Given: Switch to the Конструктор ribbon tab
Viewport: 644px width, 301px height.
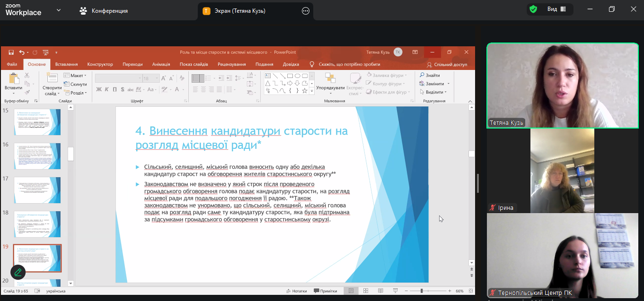Looking at the screenshot, I should 100,64.
